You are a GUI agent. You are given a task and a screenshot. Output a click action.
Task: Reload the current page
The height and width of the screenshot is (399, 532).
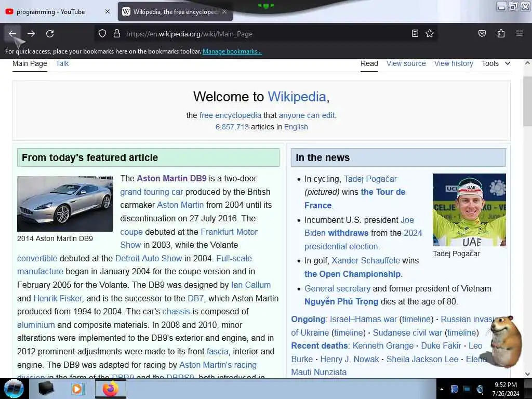coord(50,34)
